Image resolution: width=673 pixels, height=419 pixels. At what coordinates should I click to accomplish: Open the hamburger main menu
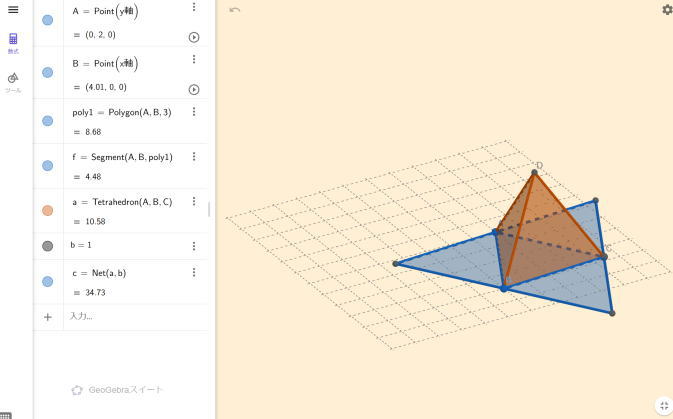click(x=13, y=9)
